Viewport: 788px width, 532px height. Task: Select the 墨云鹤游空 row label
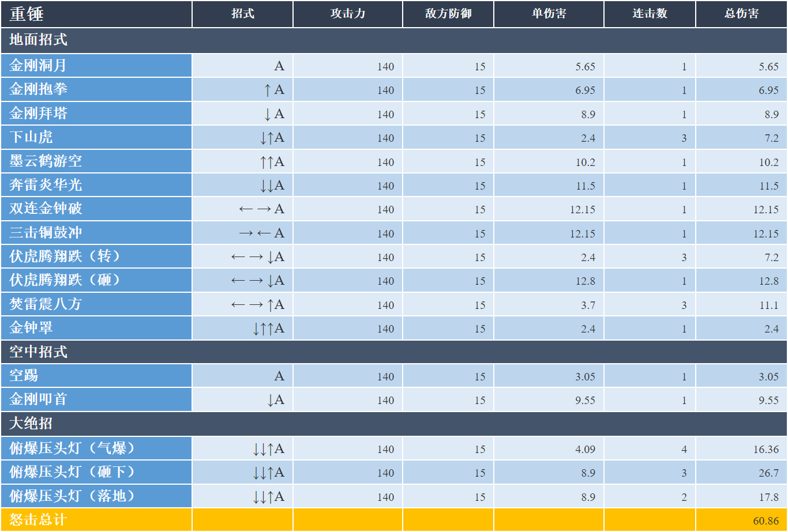[96, 161]
